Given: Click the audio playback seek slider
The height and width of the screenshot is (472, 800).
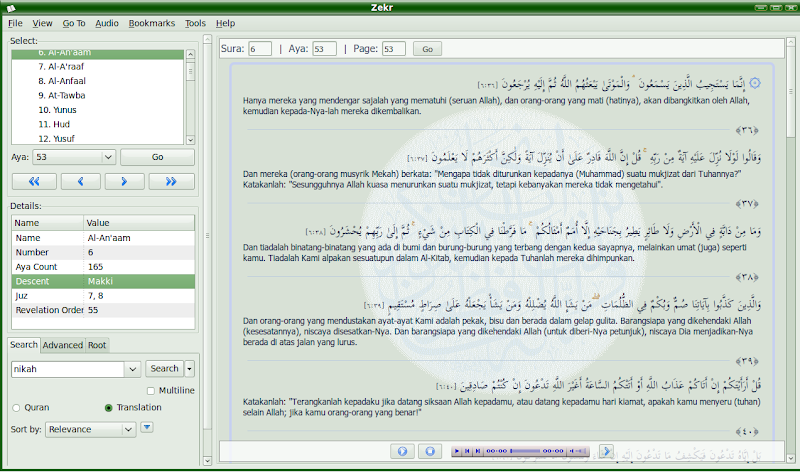Looking at the screenshot, I should click(x=525, y=451).
